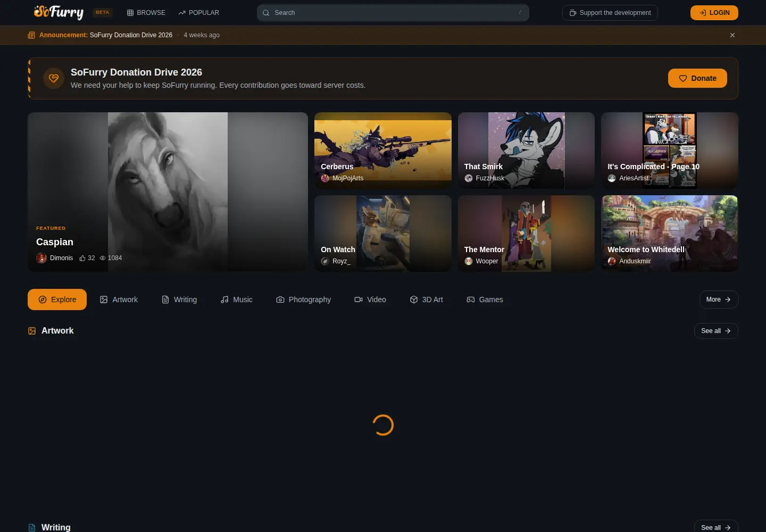Click the Artwork section heading icon
Image resolution: width=766 pixels, height=532 pixels.
point(32,331)
